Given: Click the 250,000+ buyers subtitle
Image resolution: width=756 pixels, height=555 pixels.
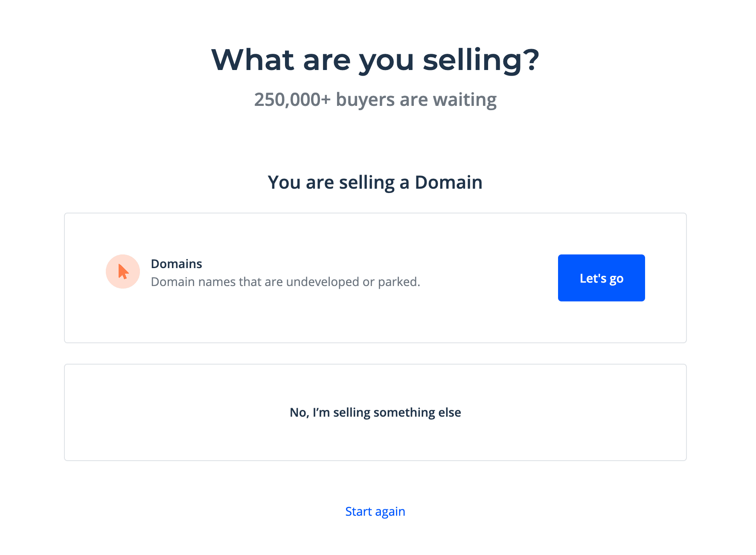Looking at the screenshot, I should (x=375, y=99).
